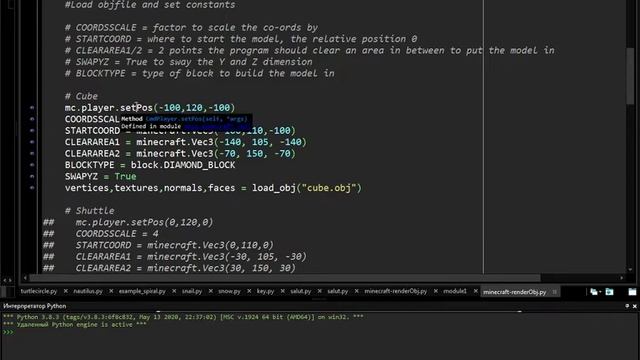
Task: Click the '# BLOCKTYPE = type of block' comment
Action: (x=199, y=73)
